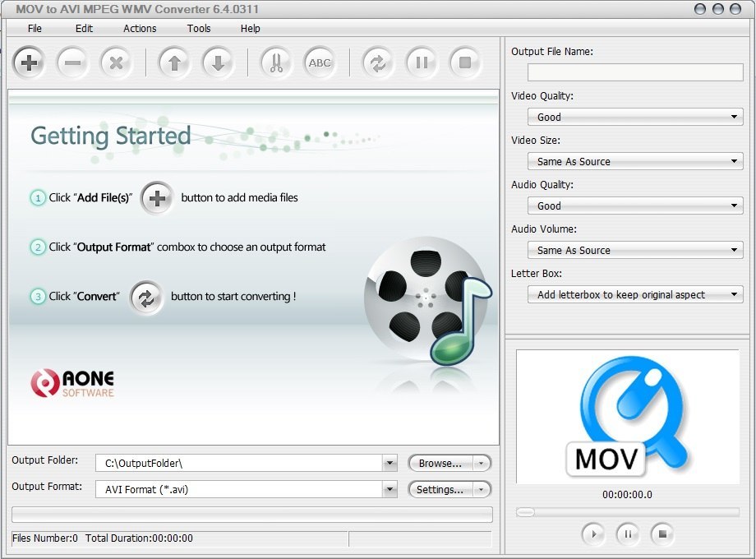Click the Add File(s) plus icon
Viewport: 756px width, 559px height.
[28, 62]
